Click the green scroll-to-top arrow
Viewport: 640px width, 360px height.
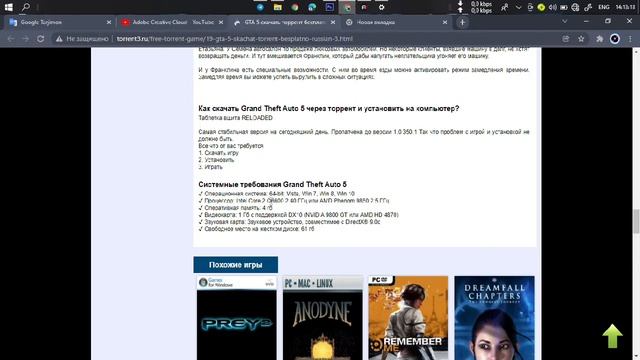point(612,336)
